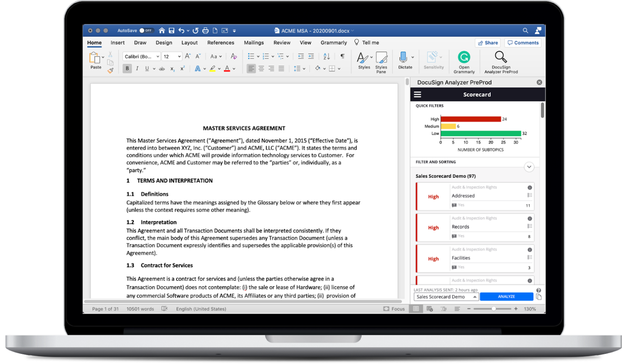This screenshot has height=364, width=622.
Task: Switch to the References tab
Action: pyautogui.click(x=221, y=42)
